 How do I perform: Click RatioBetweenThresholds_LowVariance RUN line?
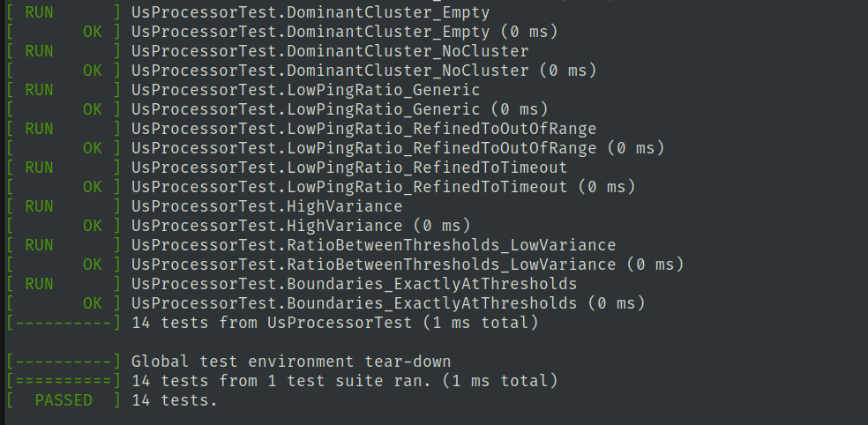[x=373, y=245]
